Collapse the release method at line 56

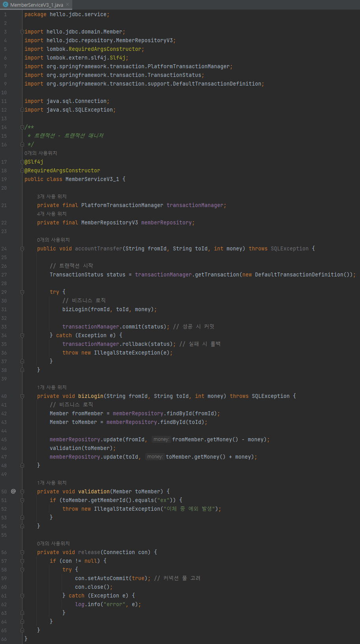click(x=22, y=553)
